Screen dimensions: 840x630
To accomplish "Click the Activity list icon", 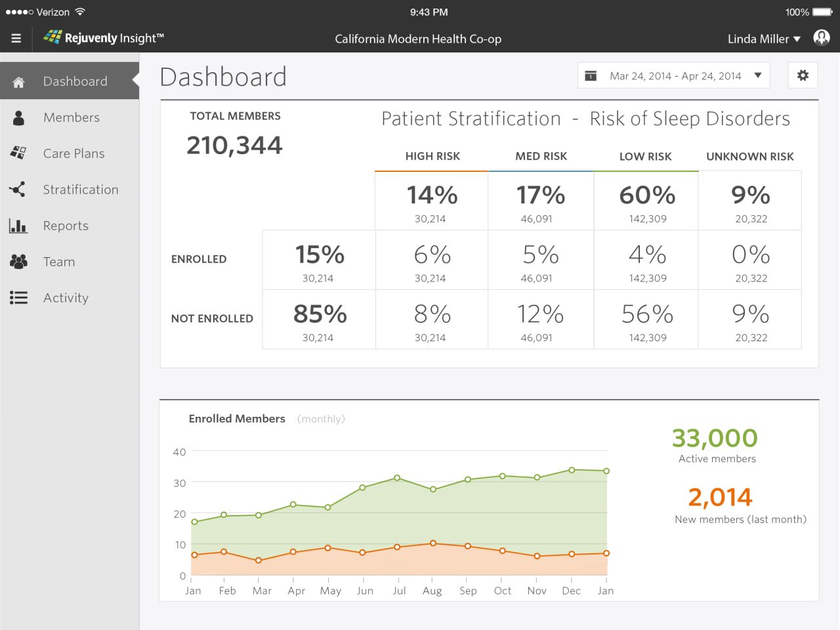I will point(18,298).
